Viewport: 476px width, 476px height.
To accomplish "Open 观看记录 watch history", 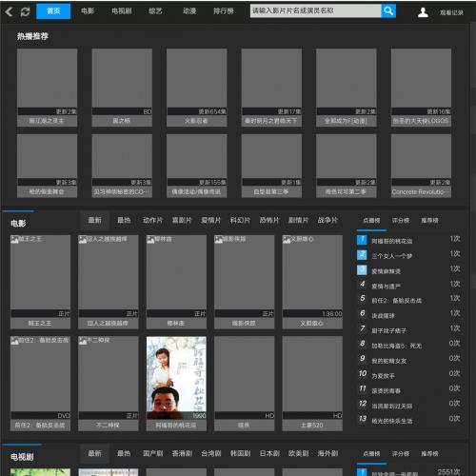I will (451, 12).
